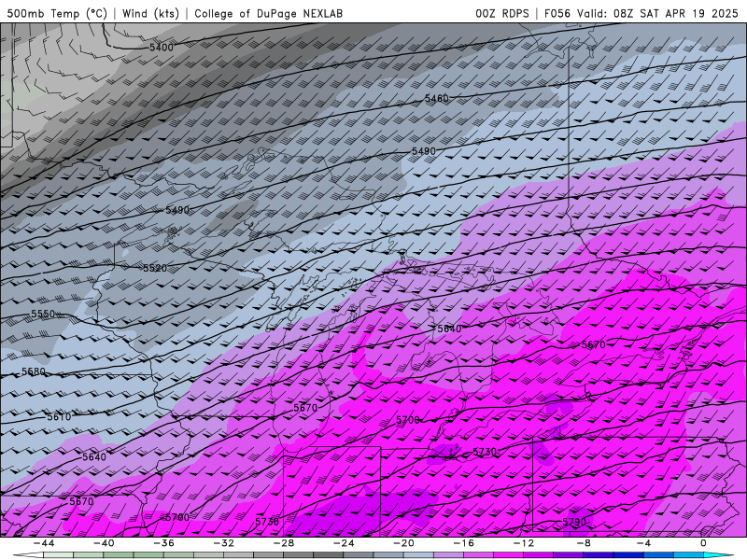Click the 5520 height contour label

(155, 269)
